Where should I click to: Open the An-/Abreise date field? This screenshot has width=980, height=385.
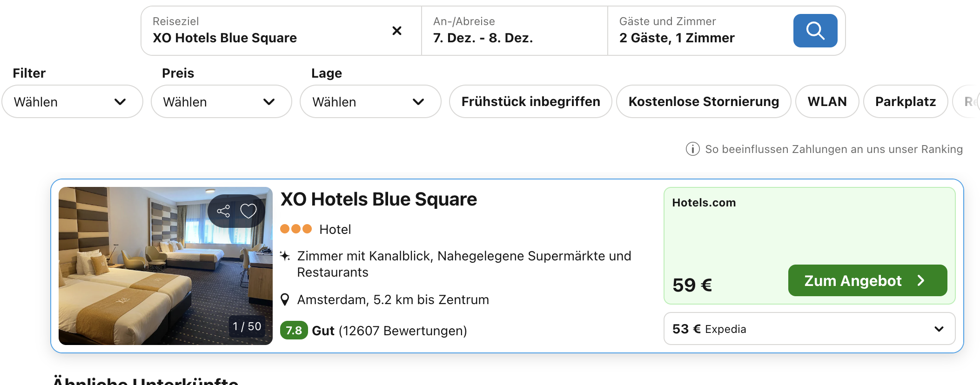(x=514, y=31)
